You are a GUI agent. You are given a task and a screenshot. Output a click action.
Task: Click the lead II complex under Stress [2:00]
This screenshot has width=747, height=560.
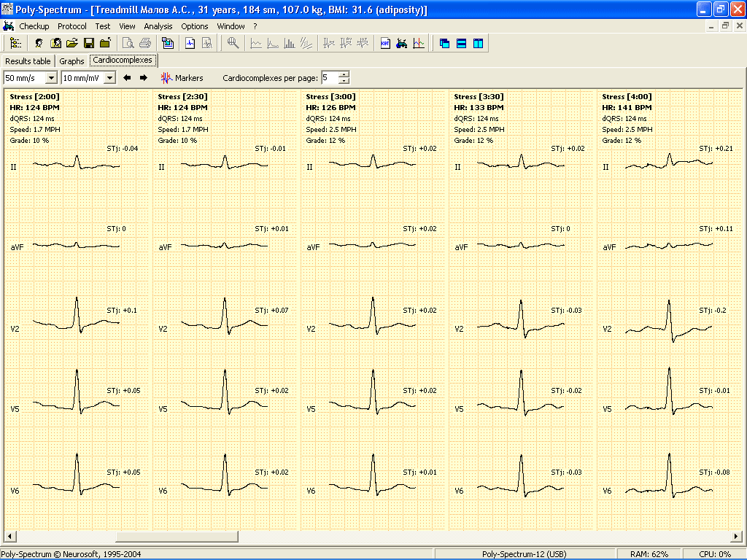pyautogui.click(x=76, y=163)
